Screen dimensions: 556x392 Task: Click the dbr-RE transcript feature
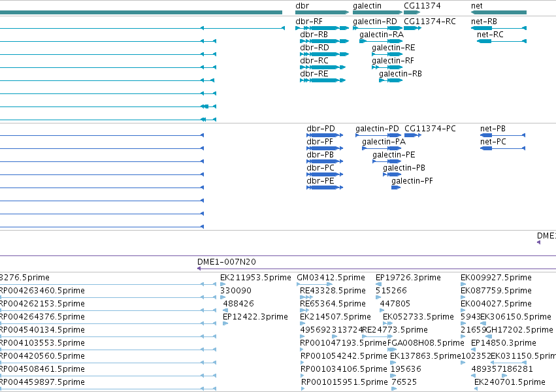click(x=323, y=80)
